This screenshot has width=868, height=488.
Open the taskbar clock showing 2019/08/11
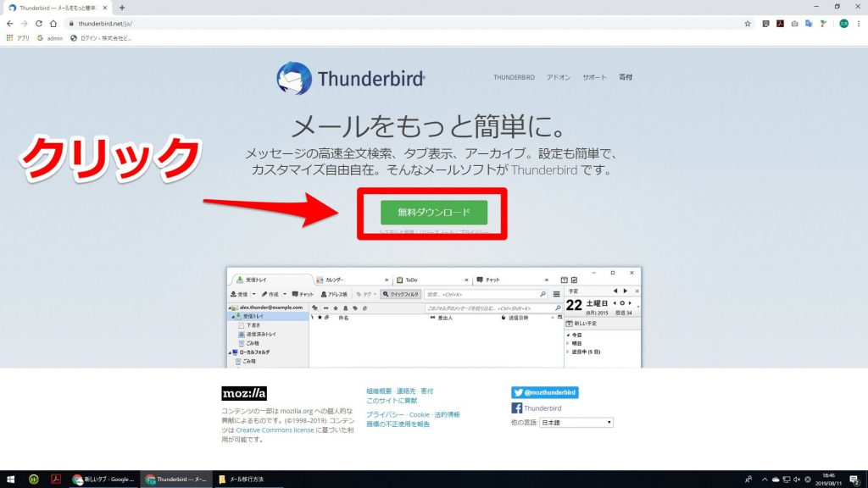point(829,480)
